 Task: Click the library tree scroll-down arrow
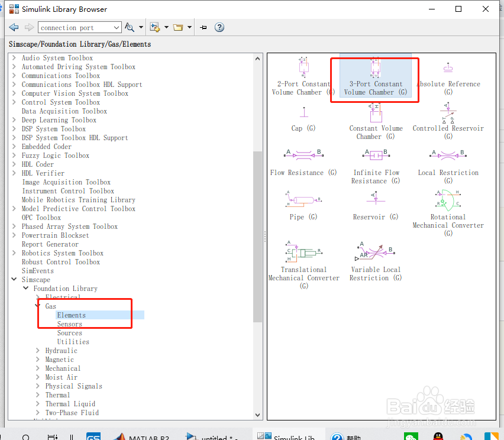(257, 415)
